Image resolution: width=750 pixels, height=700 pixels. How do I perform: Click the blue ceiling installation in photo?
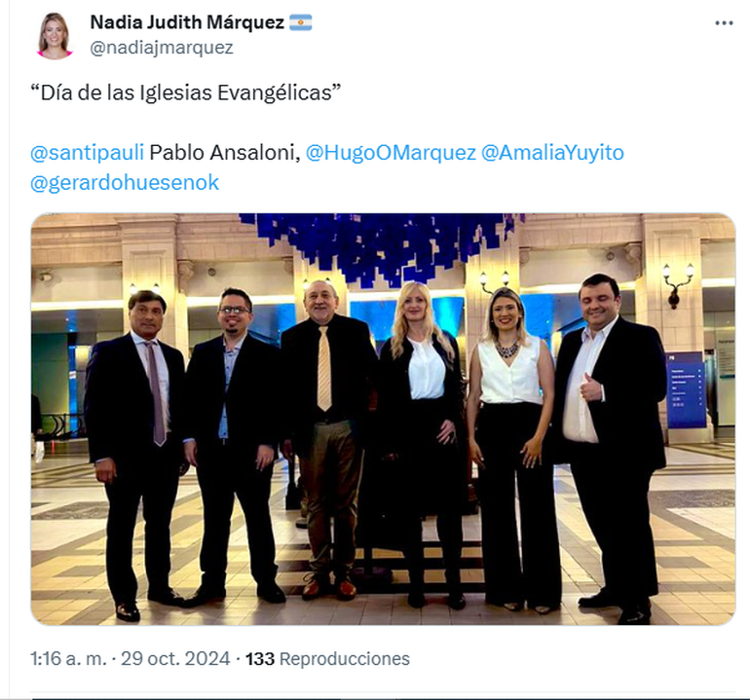point(381,248)
